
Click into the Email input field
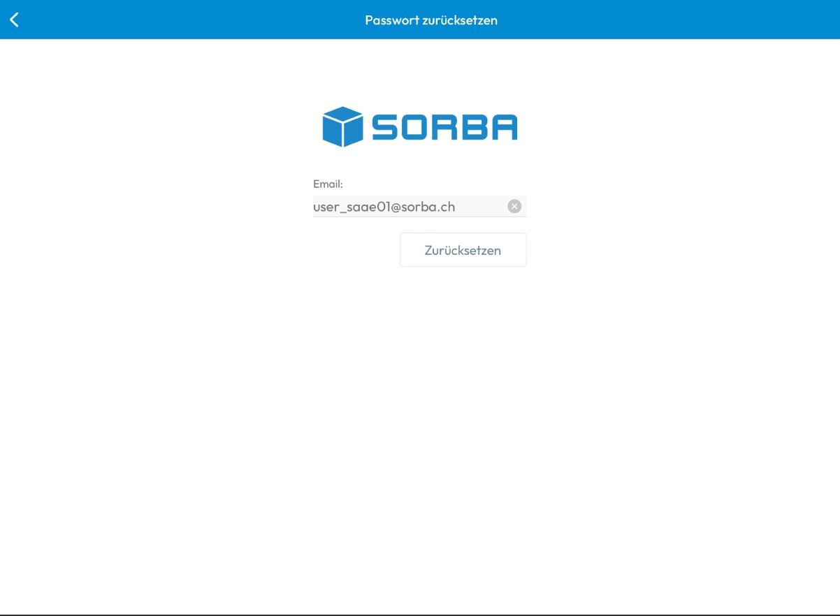click(x=419, y=207)
